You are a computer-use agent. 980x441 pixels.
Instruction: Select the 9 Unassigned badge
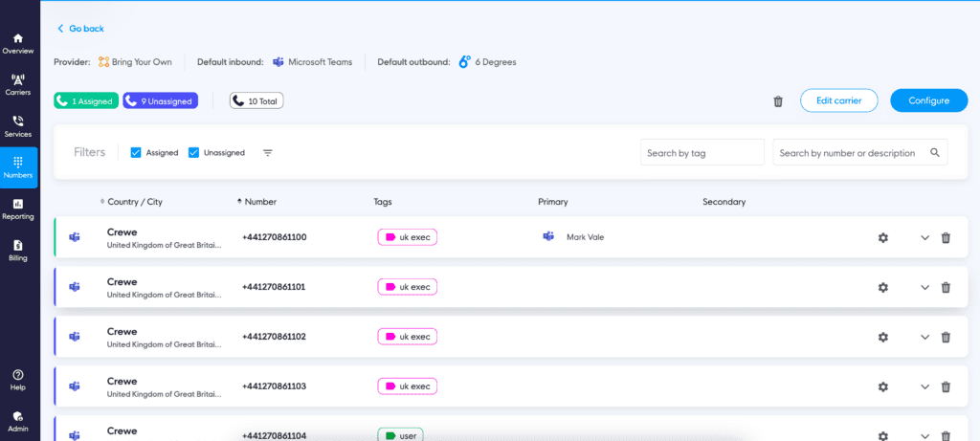coord(161,101)
